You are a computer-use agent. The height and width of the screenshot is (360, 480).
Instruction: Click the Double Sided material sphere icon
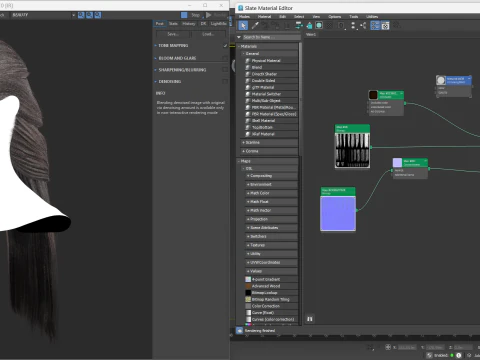[248, 81]
